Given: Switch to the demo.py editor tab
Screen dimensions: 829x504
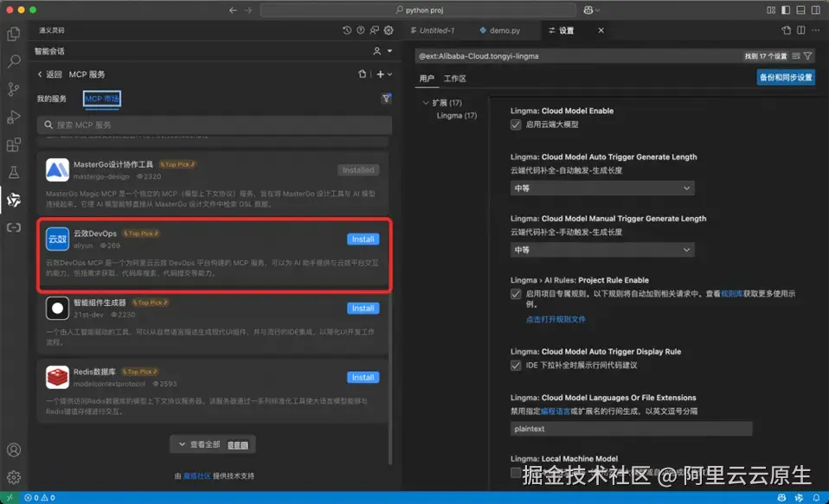Looking at the screenshot, I should [500, 30].
